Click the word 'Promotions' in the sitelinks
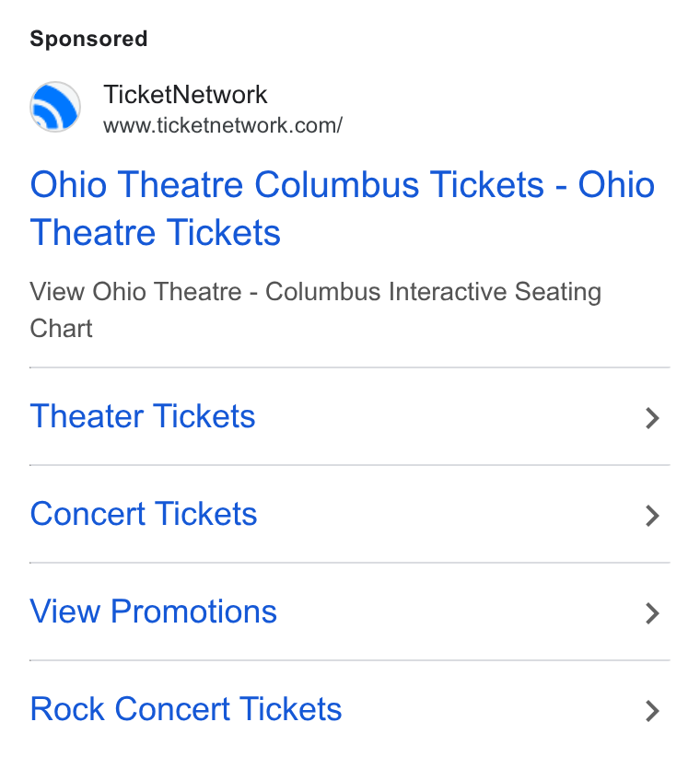The width and height of the screenshot is (700, 757). (193, 611)
